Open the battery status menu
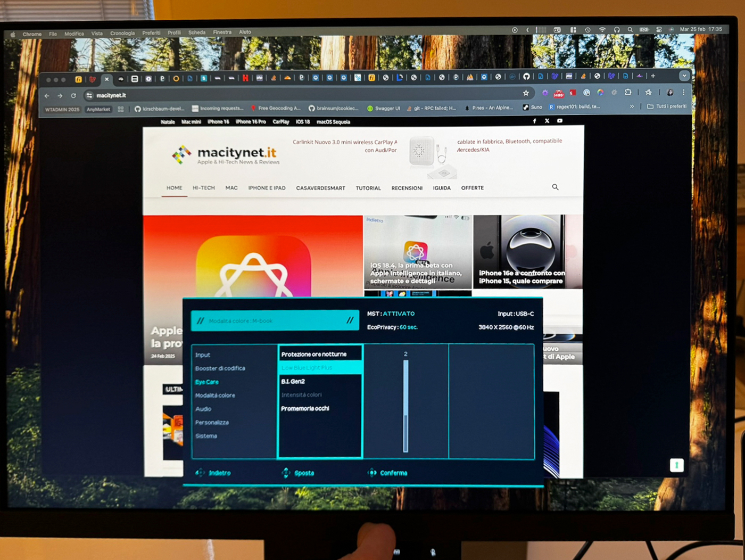This screenshot has height=560, width=745. click(644, 30)
